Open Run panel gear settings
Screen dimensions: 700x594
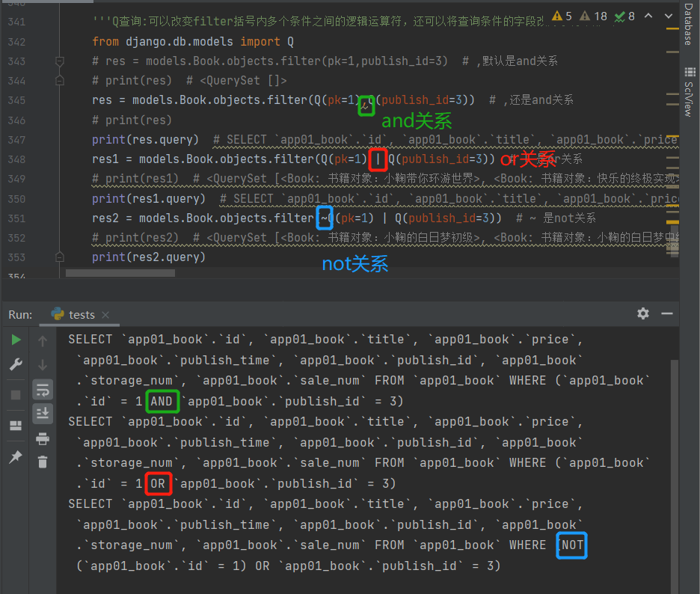tap(643, 313)
